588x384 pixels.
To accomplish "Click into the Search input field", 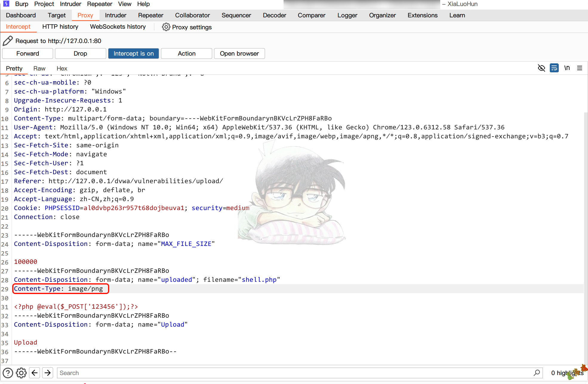I will 300,373.
